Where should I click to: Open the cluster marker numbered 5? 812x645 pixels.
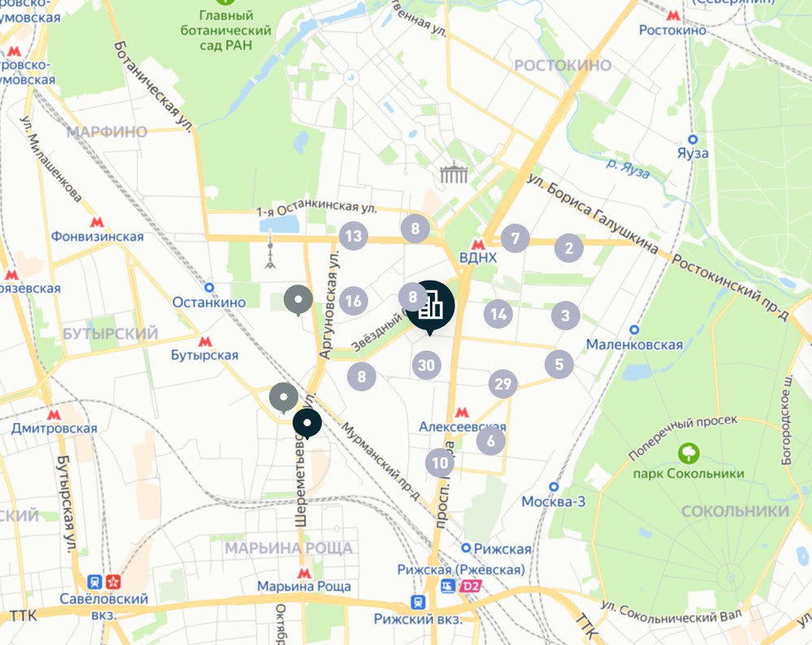(x=558, y=364)
